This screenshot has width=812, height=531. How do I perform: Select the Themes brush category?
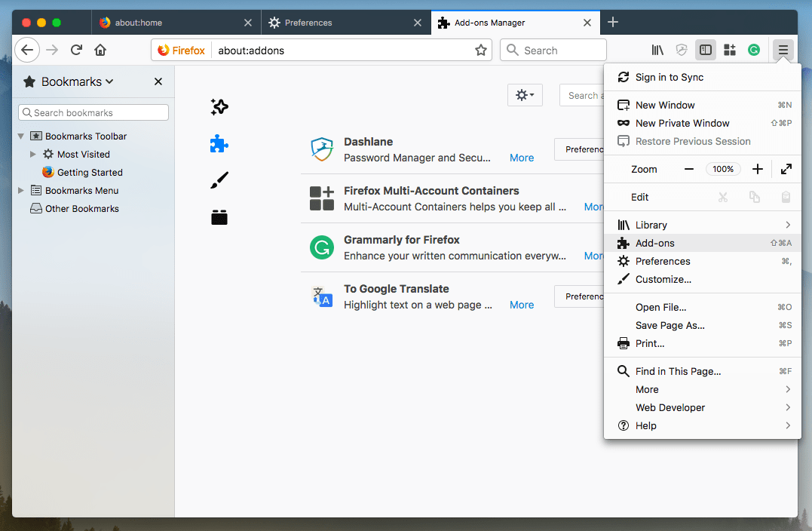(x=219, y=180)
